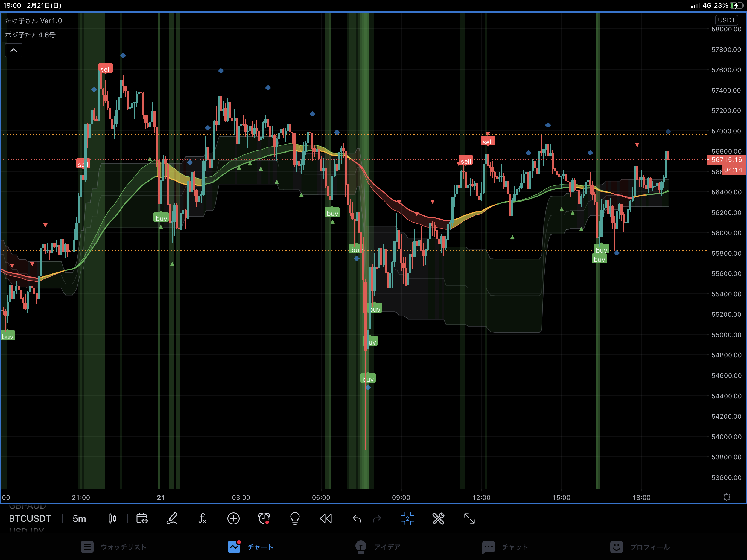Open the プロフィール tab
The image size is (747, 560).
tap(640, 547)
